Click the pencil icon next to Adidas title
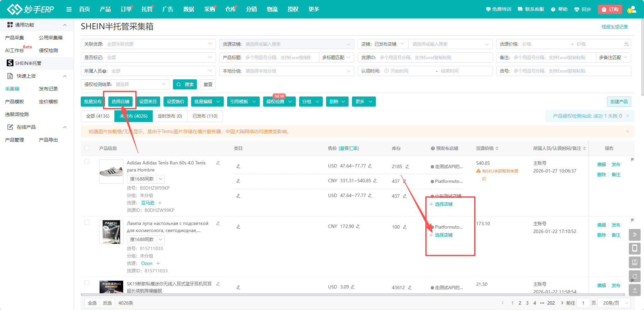The image size is (644, 310). tap(218, 163)
